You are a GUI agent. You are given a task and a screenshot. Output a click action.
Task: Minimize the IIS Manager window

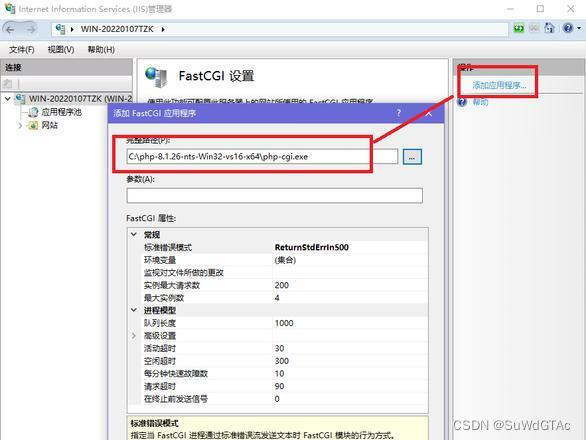tap(511, 8)
